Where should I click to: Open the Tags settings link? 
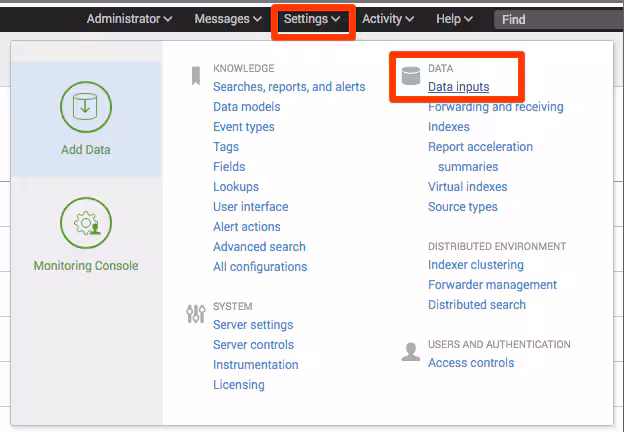(226, 147)
